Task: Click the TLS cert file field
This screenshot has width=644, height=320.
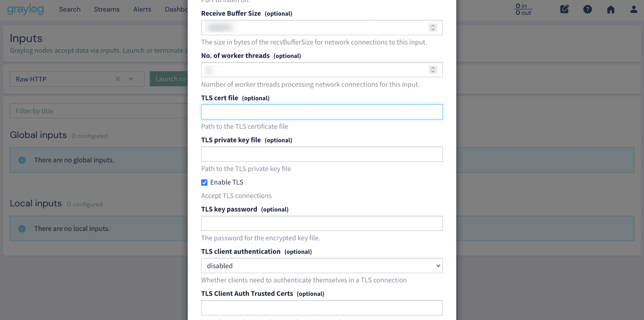Action: click(322, 112)
